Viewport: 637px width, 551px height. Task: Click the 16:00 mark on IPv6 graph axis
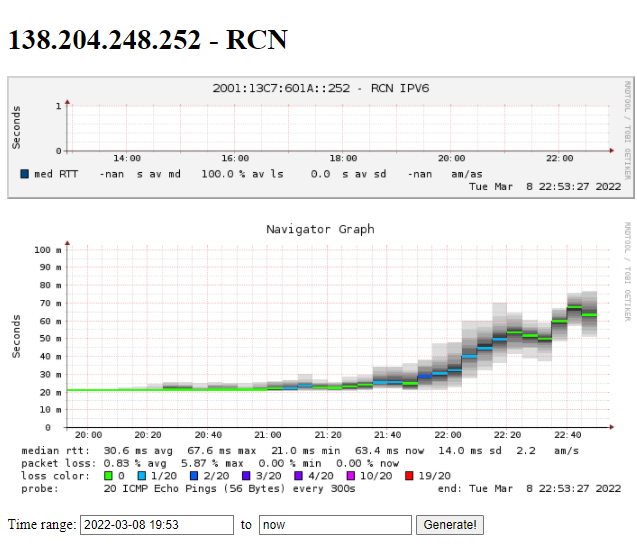point(235,158)
